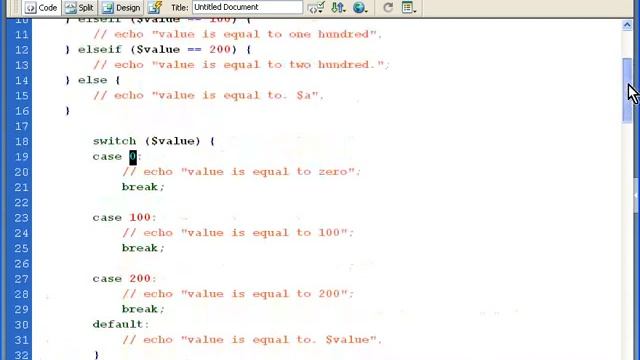640x360 pixels.
Task: Click the 'case 200:' line
Action: coord(124,279)
